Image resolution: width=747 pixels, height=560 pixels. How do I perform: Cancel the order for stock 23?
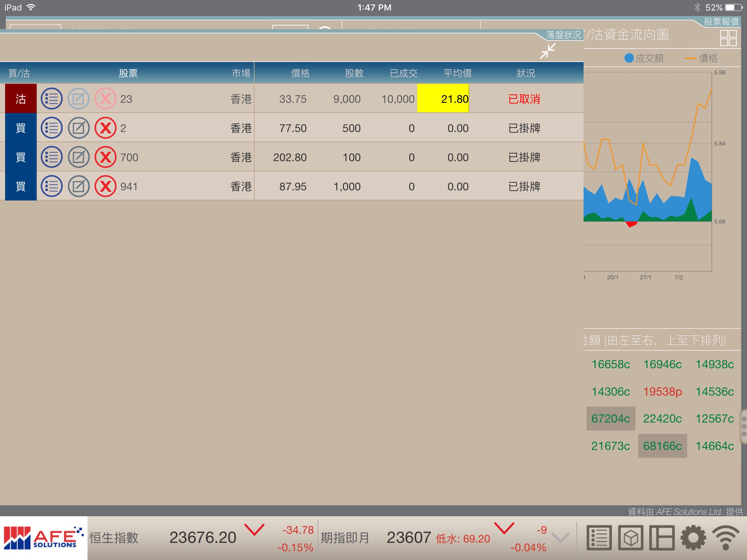(105, 99)
